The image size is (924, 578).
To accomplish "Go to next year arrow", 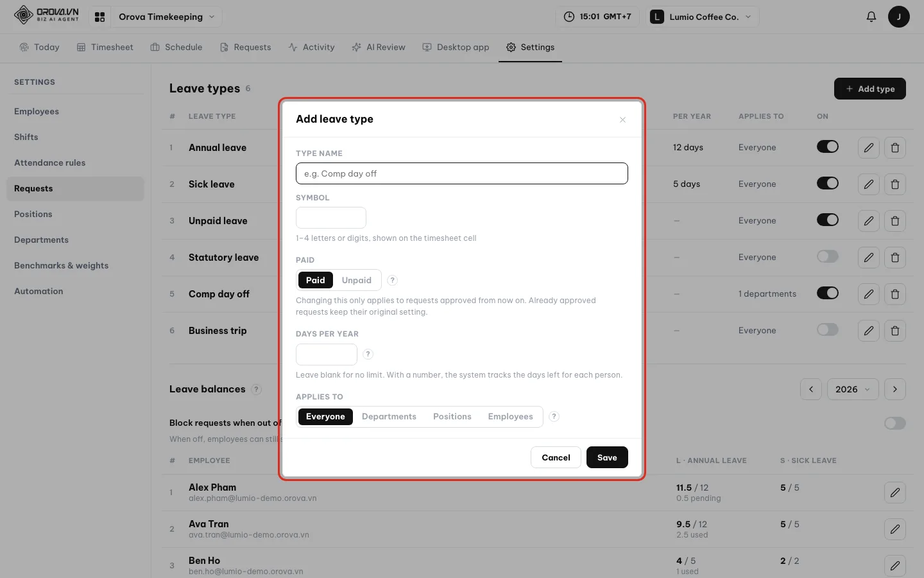I will [894, 389].
